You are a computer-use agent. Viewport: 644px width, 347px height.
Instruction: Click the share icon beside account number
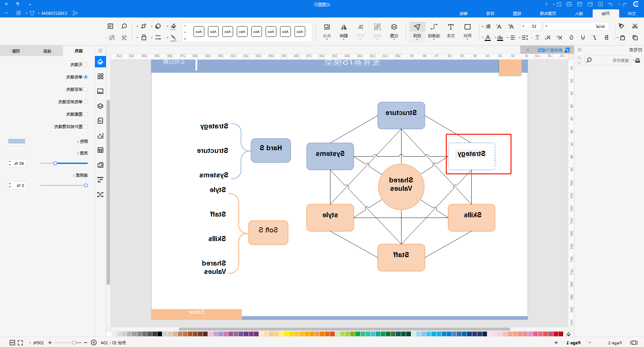click(75, 13)
